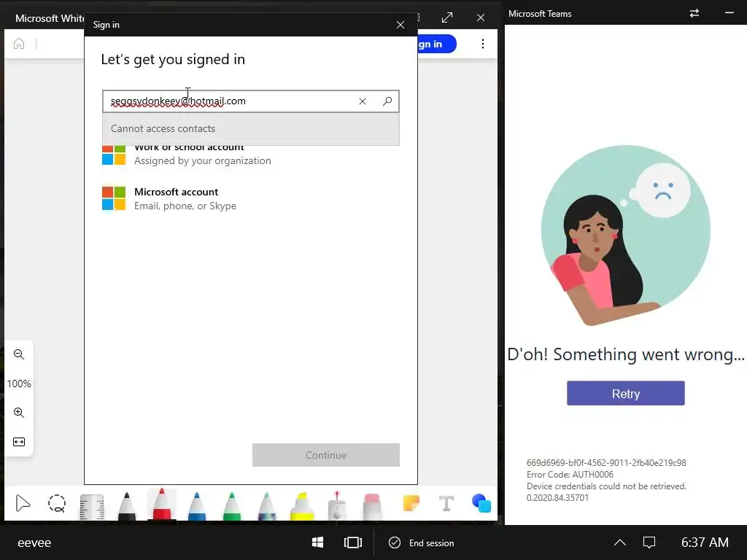Viewport: 747px width, 560px height.
Task: Open the Windows Start menu
Action: click(x=318, y=542)
